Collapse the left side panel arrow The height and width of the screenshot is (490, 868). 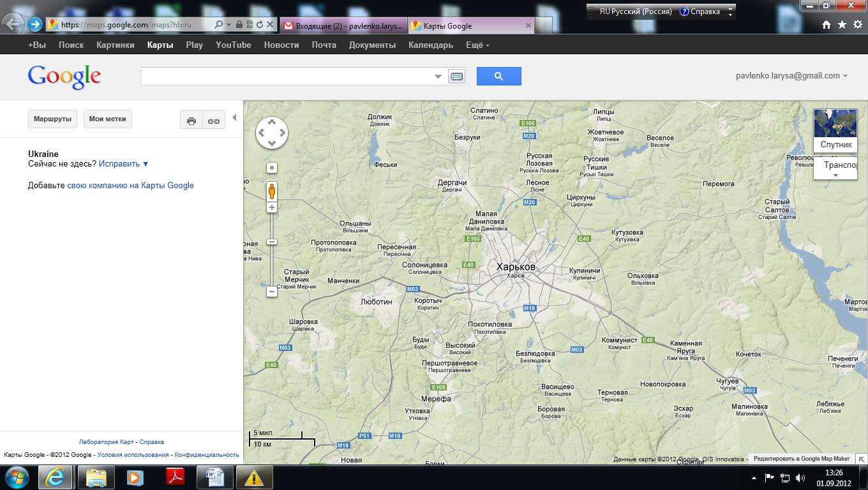[234, 117]
